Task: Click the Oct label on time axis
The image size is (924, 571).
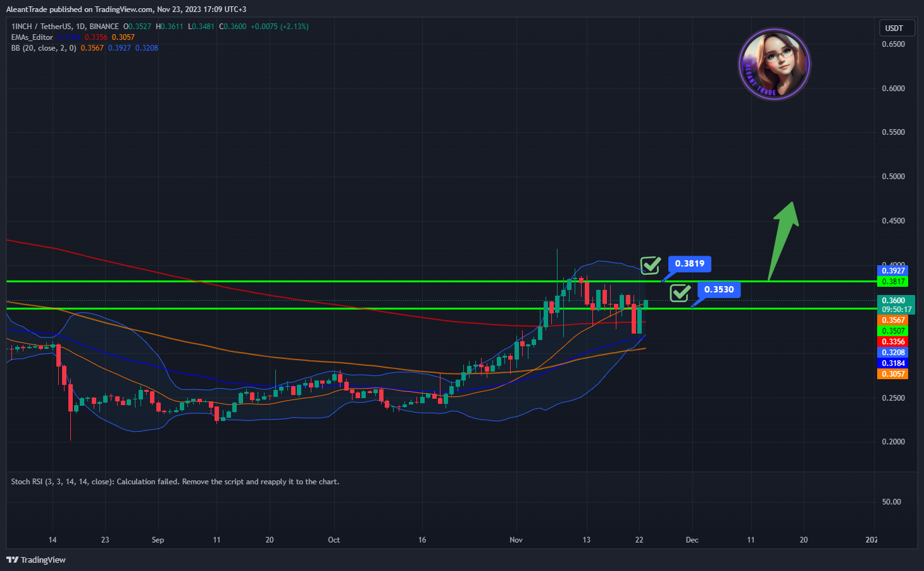Action: coord(334,540)
